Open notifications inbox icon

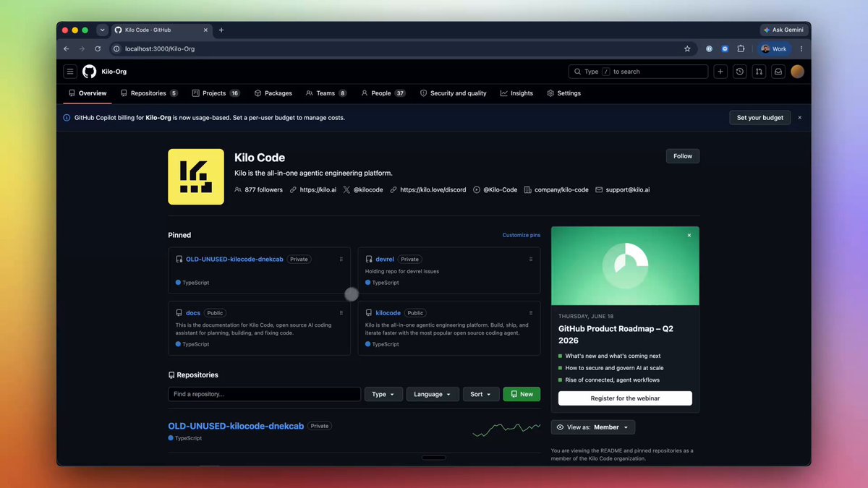pos(778,72)
